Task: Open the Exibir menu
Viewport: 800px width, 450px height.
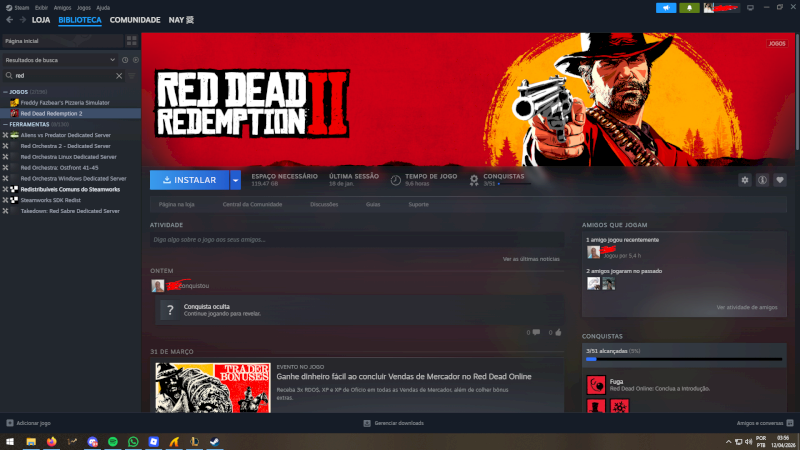Action: pyautogui.click(x=41, y=8)
